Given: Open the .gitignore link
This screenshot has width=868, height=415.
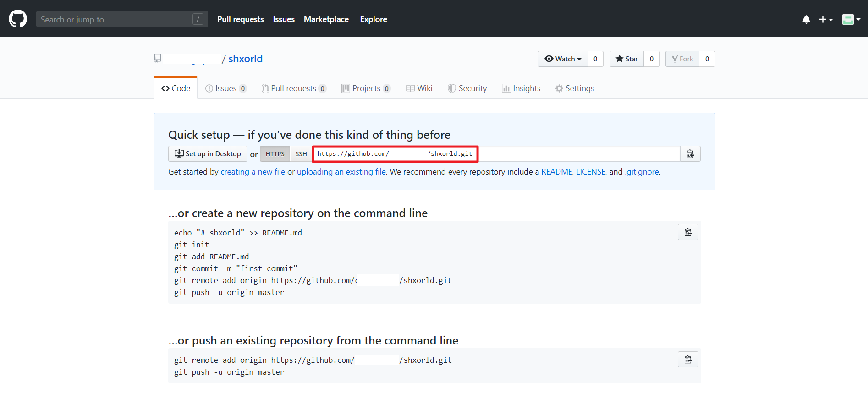Looking at the screenshot, I should 642,172.
